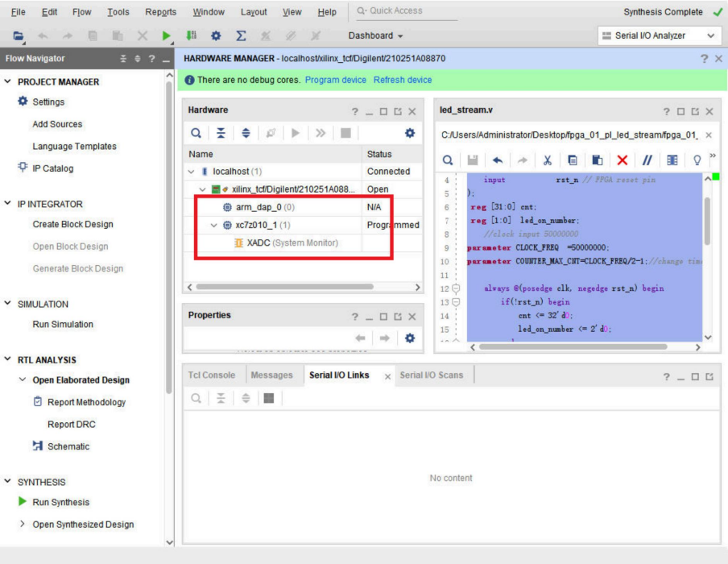Click the Sigma reports icon in toolbar
Image resolution: width=728 pixels, height=564 pixels.
[x=241, y=35]
